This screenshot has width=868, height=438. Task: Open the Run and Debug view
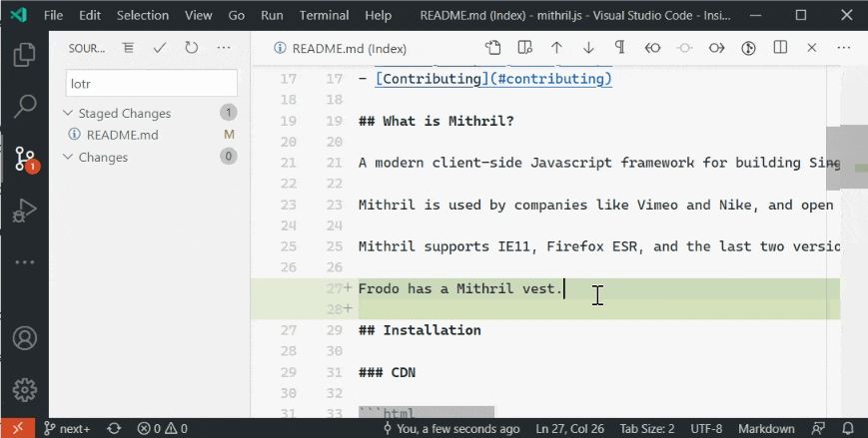(x=24, y=211)
